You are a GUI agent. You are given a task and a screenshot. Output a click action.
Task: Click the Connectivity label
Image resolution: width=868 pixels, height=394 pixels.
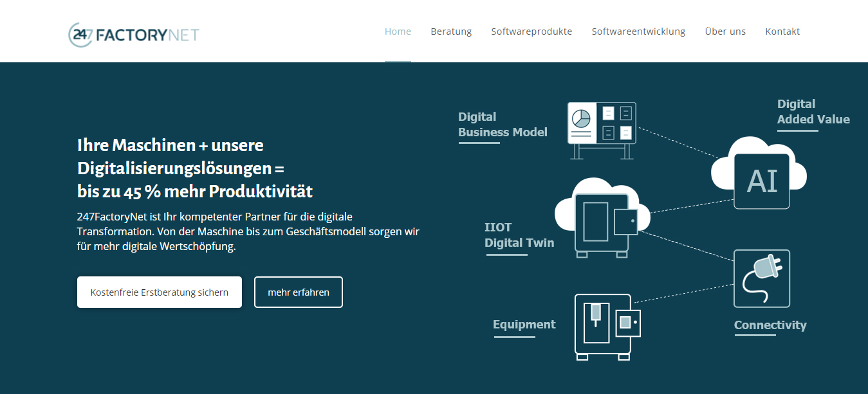tap(770, 325)
